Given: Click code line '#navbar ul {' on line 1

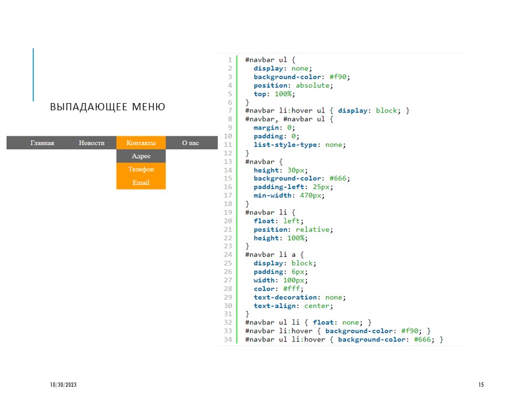Looking at the screenshot, I should click(270, 60).
